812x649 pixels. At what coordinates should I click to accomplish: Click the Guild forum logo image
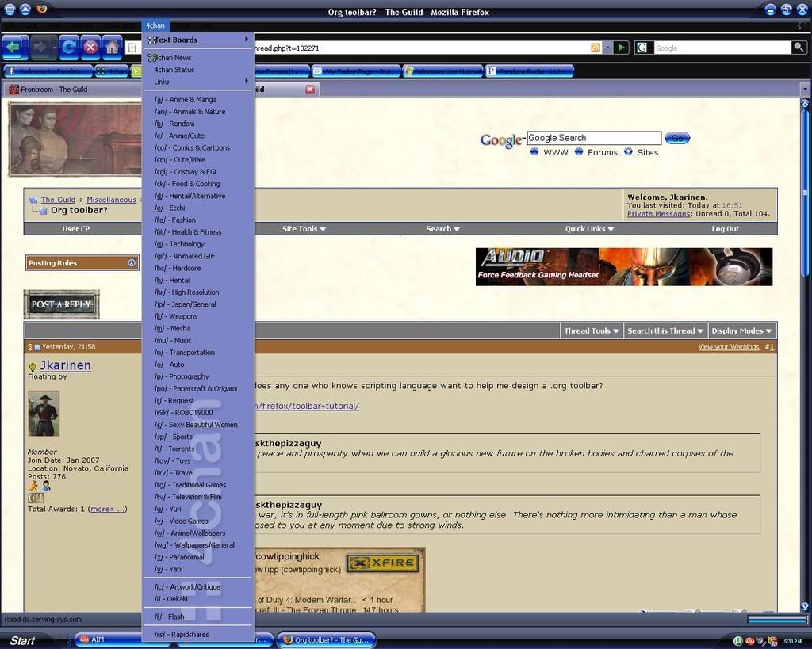click(75, 139)
